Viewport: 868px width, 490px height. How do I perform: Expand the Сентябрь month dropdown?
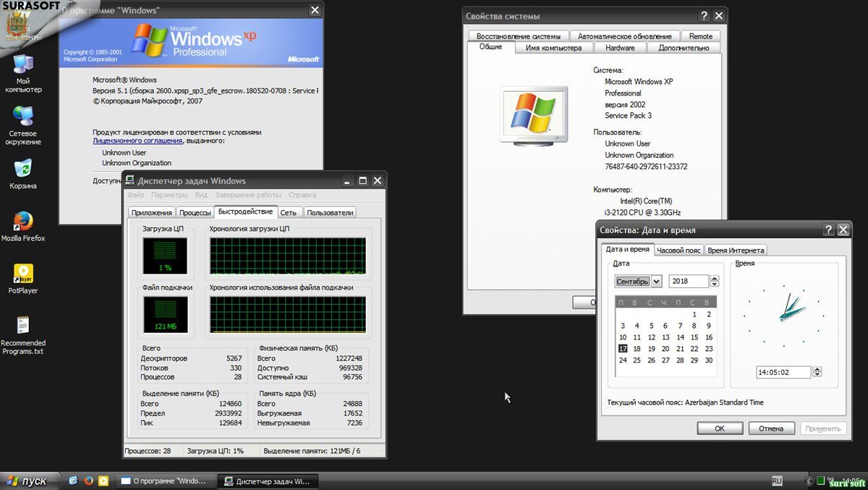pos(657,282)
